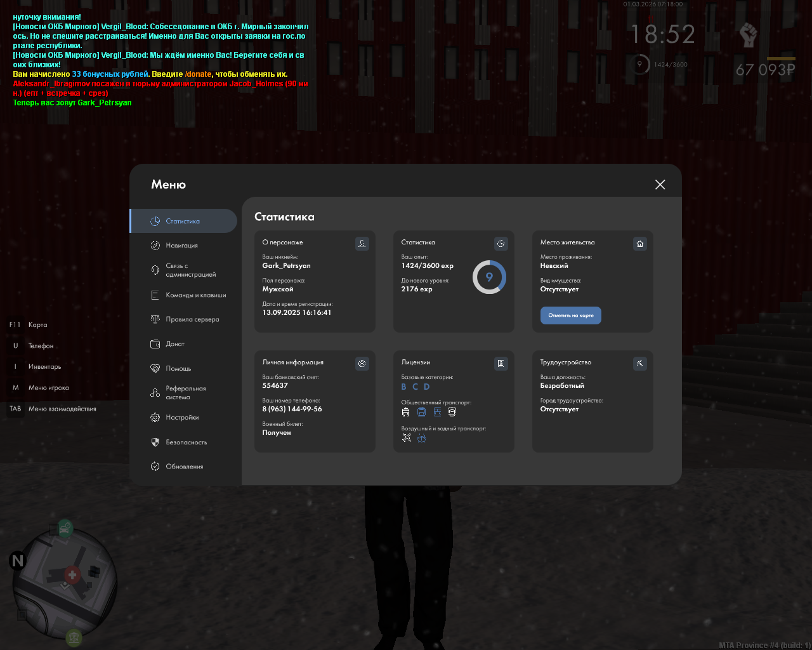Image resolution: width=812 pixels, height=650 pixels.
Task: Click the first public transport license icon
Action: click(x=406, y=412)
